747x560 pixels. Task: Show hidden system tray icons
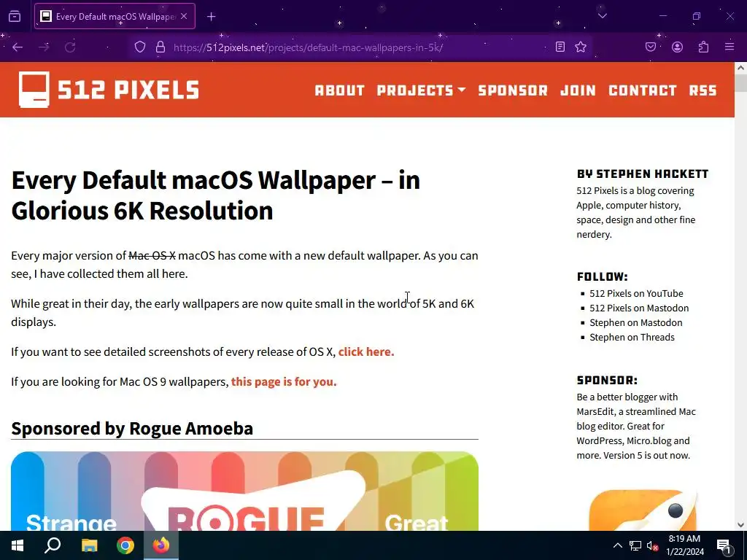tap(617, 545)
